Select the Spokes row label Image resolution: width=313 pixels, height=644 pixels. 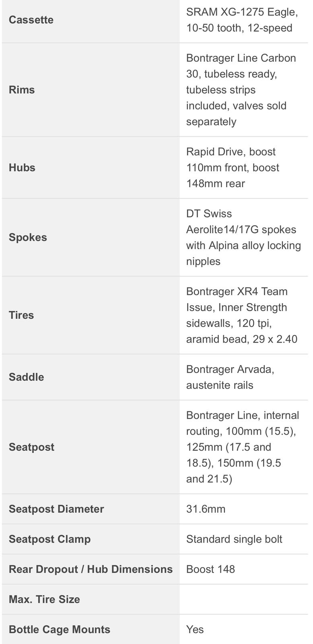click(x=28, y=237)
